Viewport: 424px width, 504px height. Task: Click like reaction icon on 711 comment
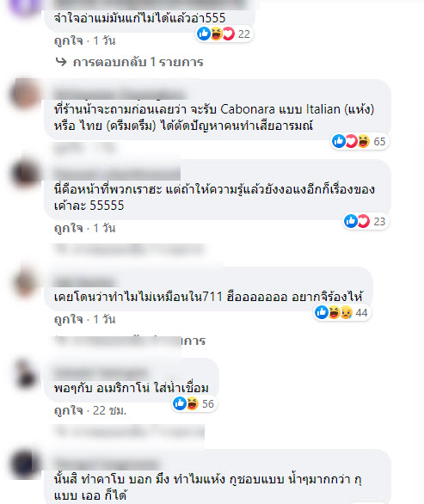[321, 312]
